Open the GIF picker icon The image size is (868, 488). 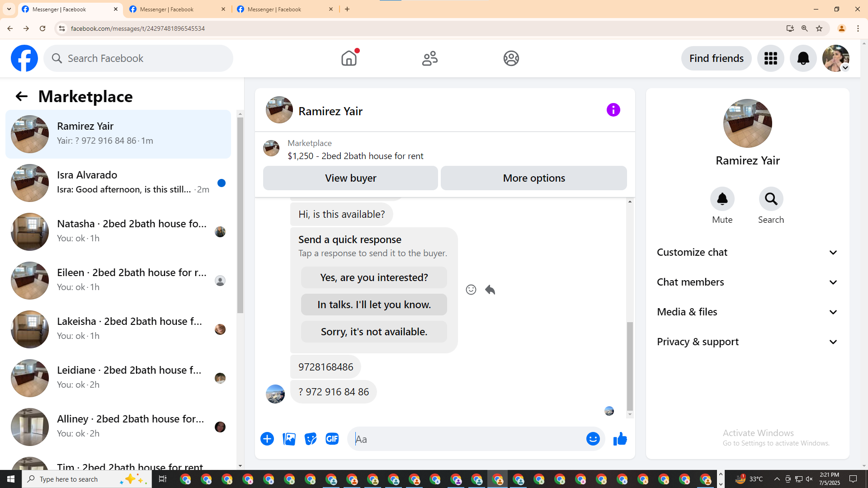coord(332,439)
